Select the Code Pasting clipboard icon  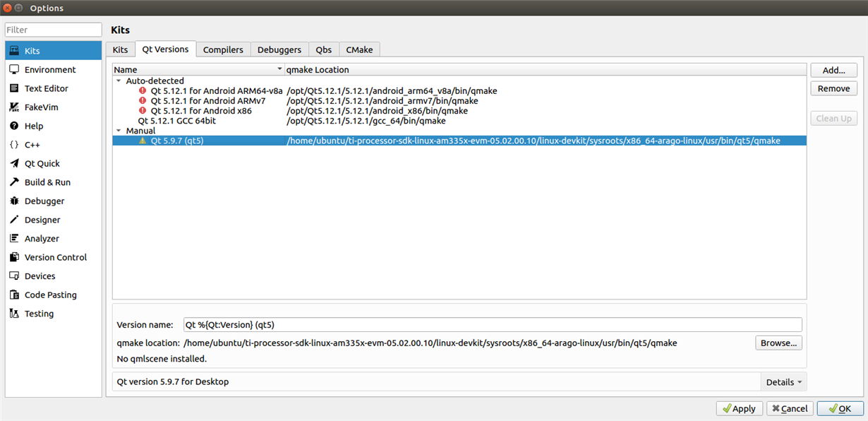[x=14, y=295]
